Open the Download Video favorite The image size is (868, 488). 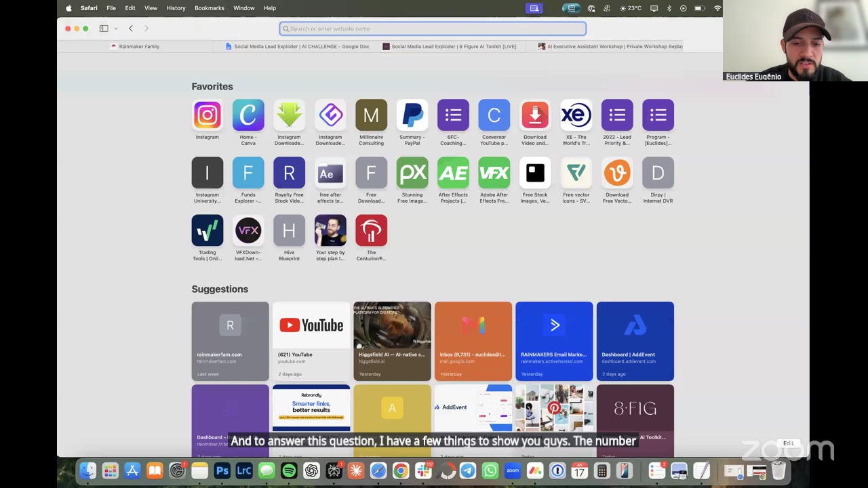535,115
